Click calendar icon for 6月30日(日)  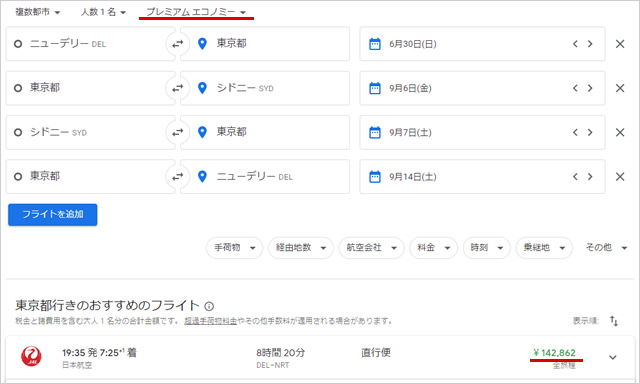[x=375, y=44]
